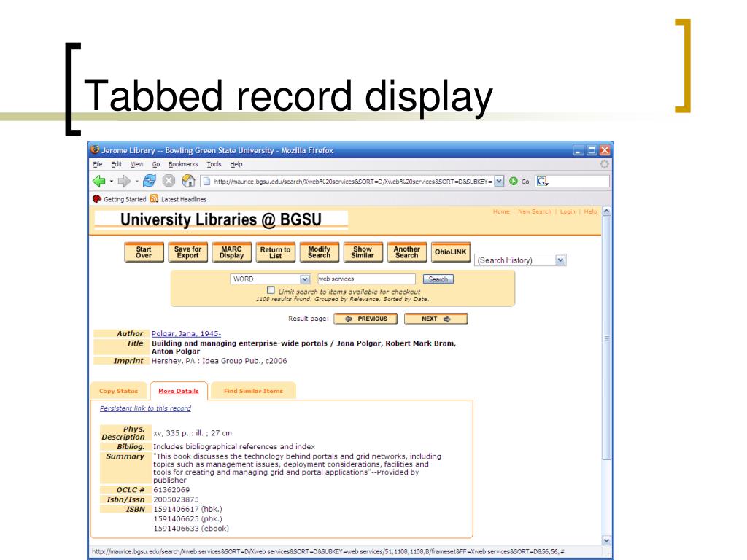Select the More Details tab
This screenshot has width=747, height=560.
coord(179,391)
